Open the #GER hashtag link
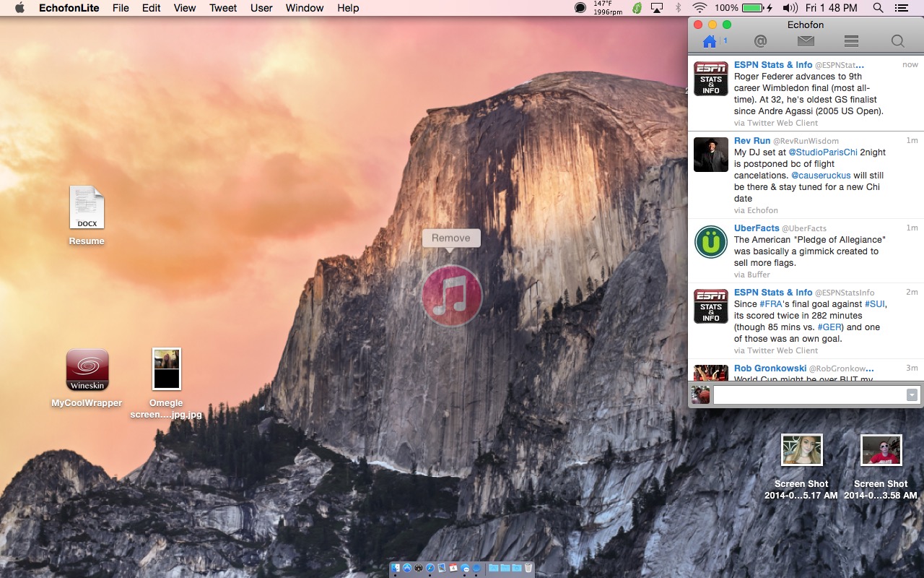Viewport: 924px width, 578px height. 830,327
